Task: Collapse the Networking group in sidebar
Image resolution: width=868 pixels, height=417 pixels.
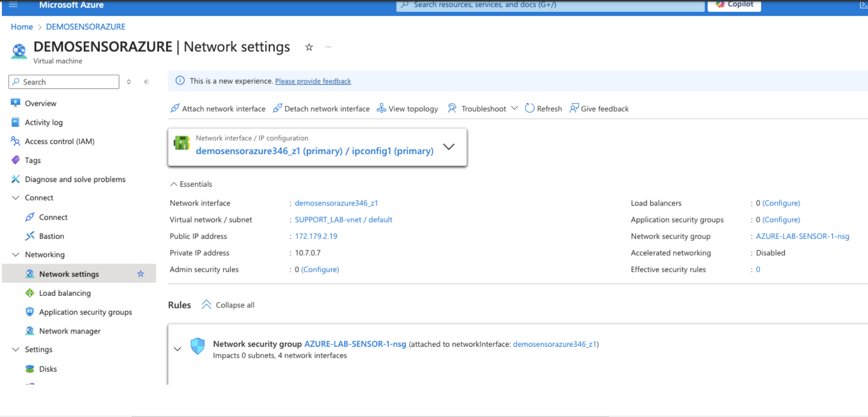Action: [x=16, y=255]
